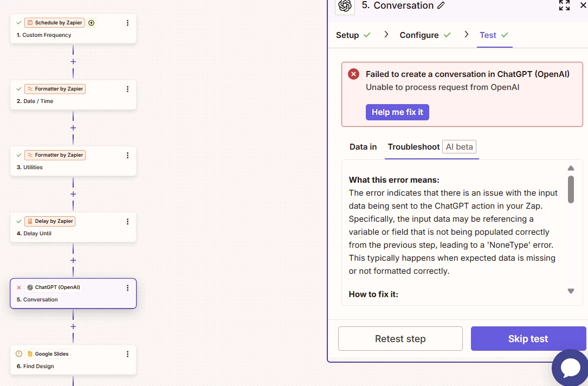Add step after Custom Frequency with plus

[x=73, y=61]
